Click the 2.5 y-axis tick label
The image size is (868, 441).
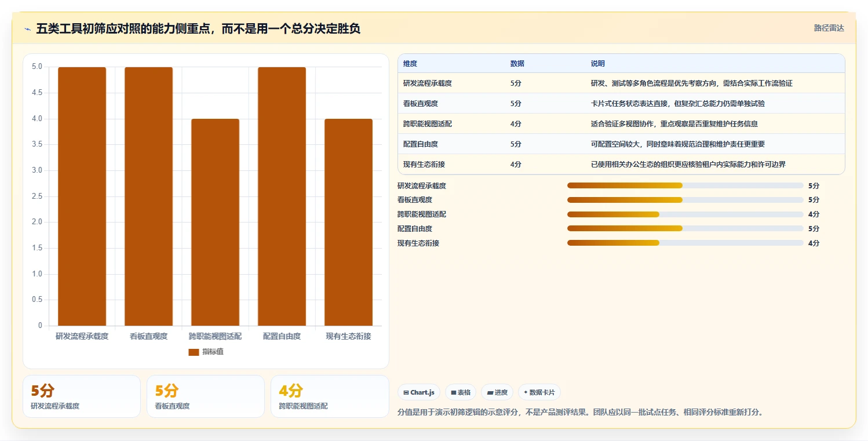click(x=37, y=196)
